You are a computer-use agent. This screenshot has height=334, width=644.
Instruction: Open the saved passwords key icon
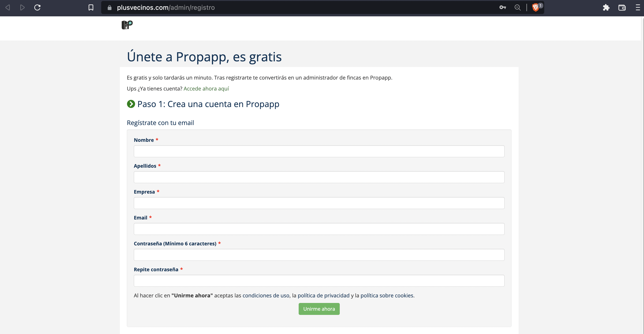502,7
